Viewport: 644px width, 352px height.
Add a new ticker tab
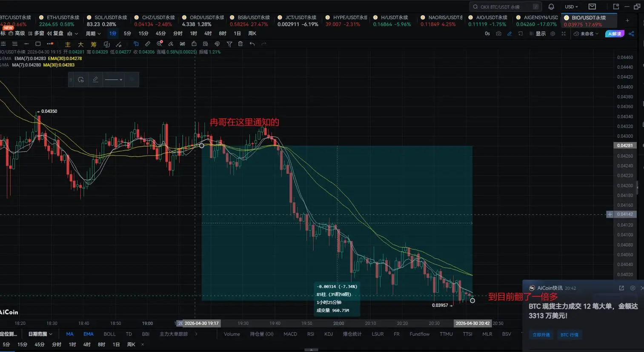pos(627,20)
